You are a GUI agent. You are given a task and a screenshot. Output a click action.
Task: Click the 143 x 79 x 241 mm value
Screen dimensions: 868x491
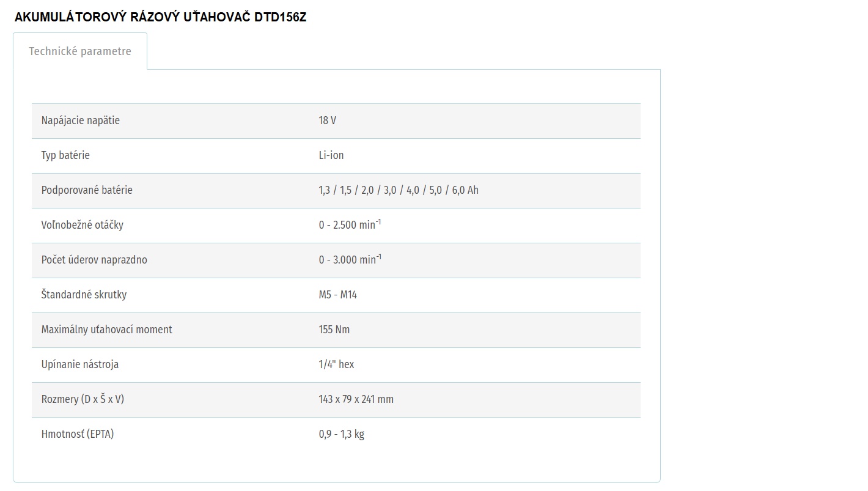[x=356, y=399]
